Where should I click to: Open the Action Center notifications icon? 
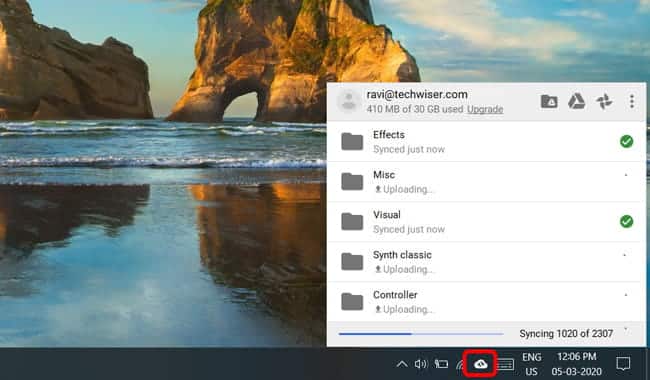click(623, 364)
